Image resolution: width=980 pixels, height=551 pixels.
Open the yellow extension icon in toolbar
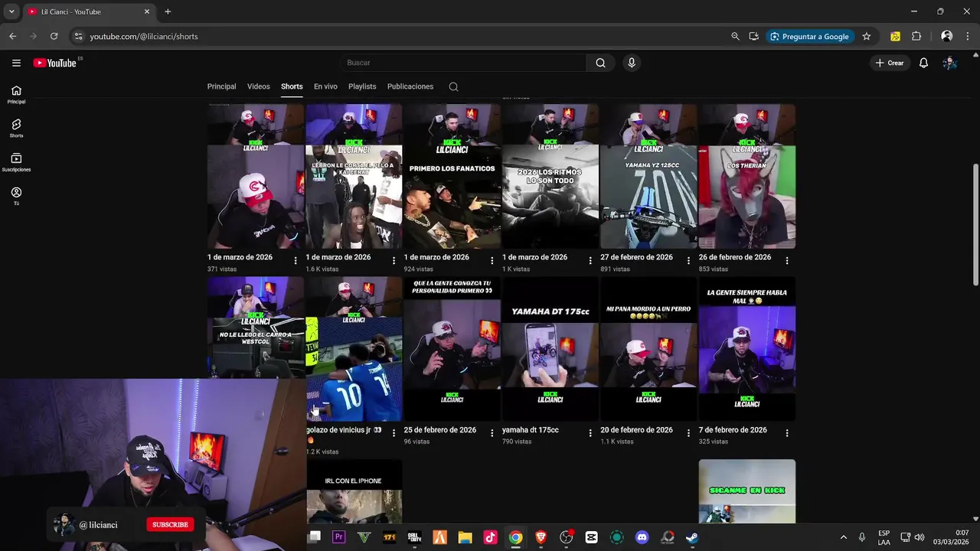click(895, 36)
